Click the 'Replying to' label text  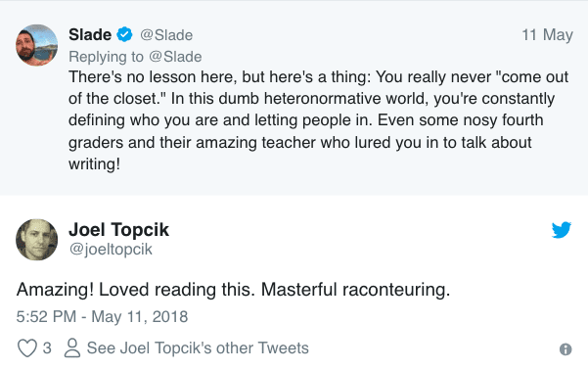click(106, 57)
